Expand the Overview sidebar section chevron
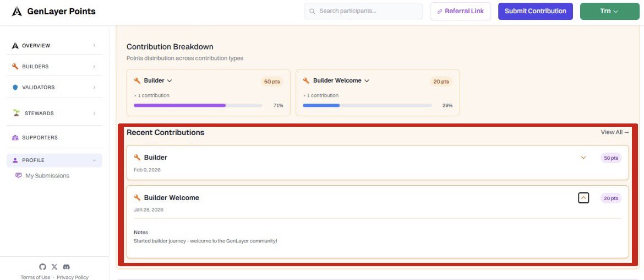Screen dimensions: 644x280 [x=94, y=46]
